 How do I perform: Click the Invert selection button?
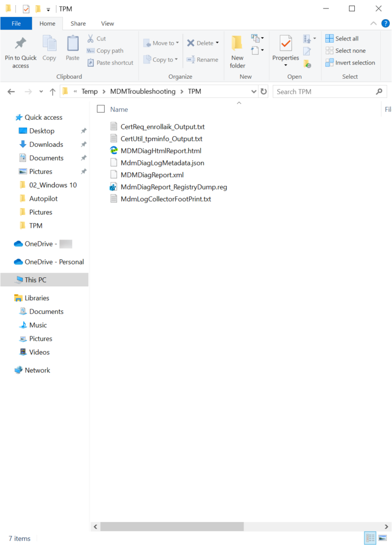(350, 63)
